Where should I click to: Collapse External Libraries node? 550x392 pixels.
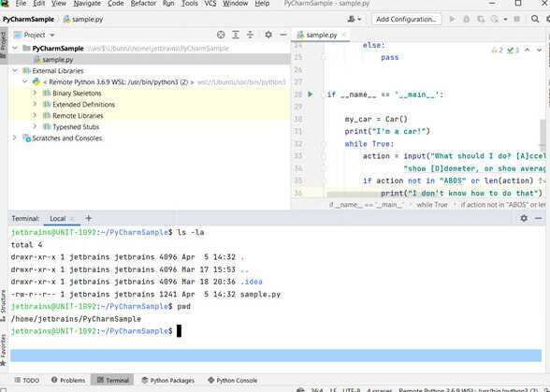coord(15,70)
